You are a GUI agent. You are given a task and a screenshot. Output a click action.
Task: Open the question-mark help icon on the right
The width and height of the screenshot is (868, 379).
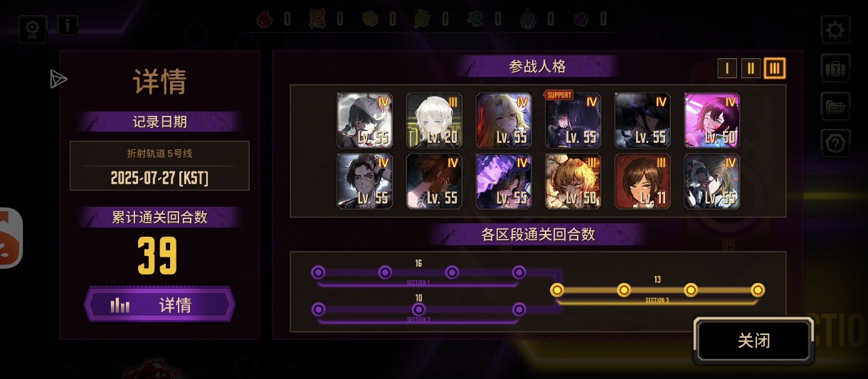click(835, 144)
